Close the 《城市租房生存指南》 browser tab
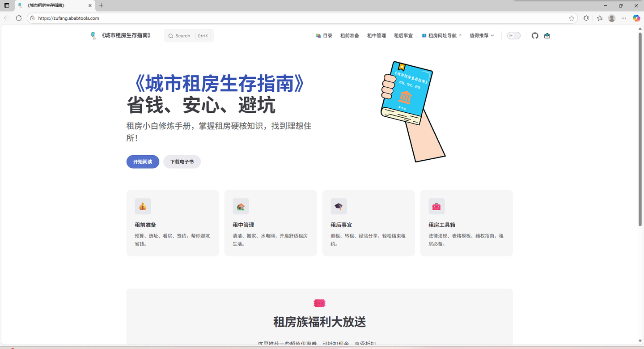The height and width of the screenshot is (349, 644). click(x=90, y=5)
